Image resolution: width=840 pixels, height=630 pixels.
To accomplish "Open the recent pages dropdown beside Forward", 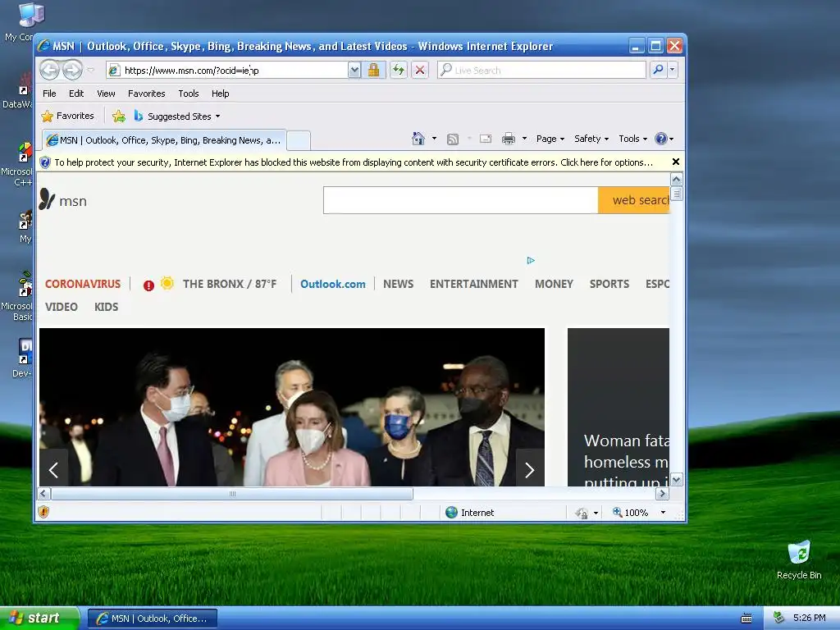I will coord(90,70).
